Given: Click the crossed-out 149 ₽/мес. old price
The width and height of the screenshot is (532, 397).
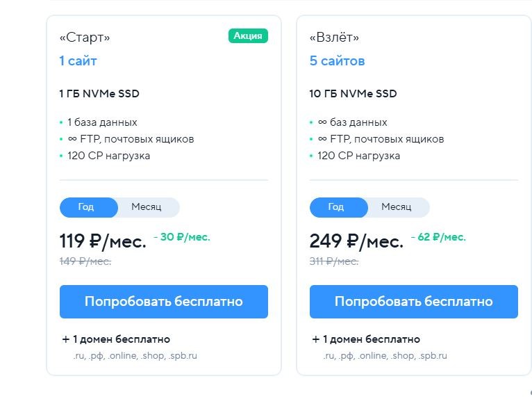Looking at the screenshot, I should 85,261.
